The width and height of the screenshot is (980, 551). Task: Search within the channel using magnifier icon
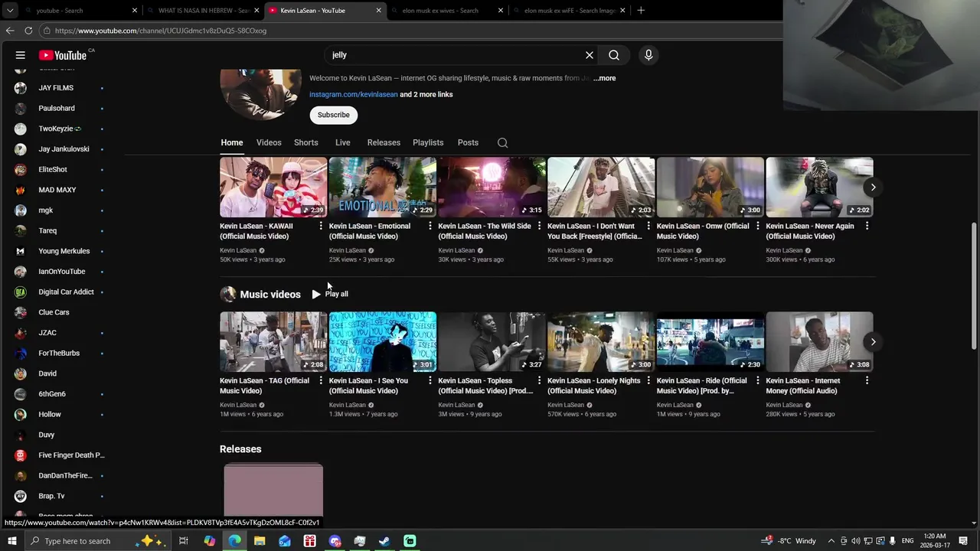(x=502, y=142)
